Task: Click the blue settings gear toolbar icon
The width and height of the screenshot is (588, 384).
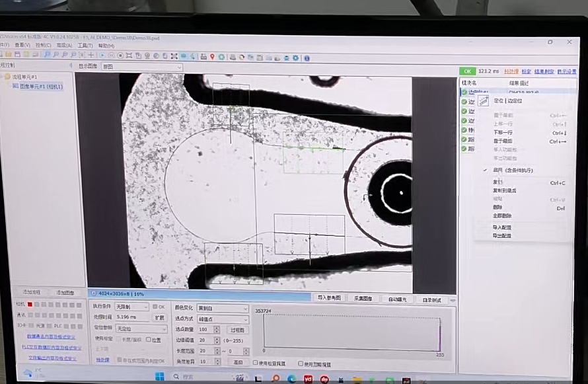Action: pyautogui.click(x=296, y=58)
